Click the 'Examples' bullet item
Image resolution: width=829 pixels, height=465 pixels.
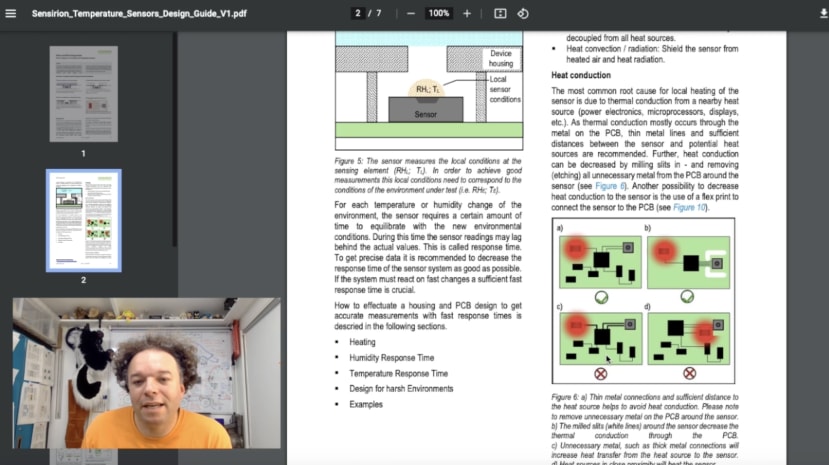(x=365, y=404)
